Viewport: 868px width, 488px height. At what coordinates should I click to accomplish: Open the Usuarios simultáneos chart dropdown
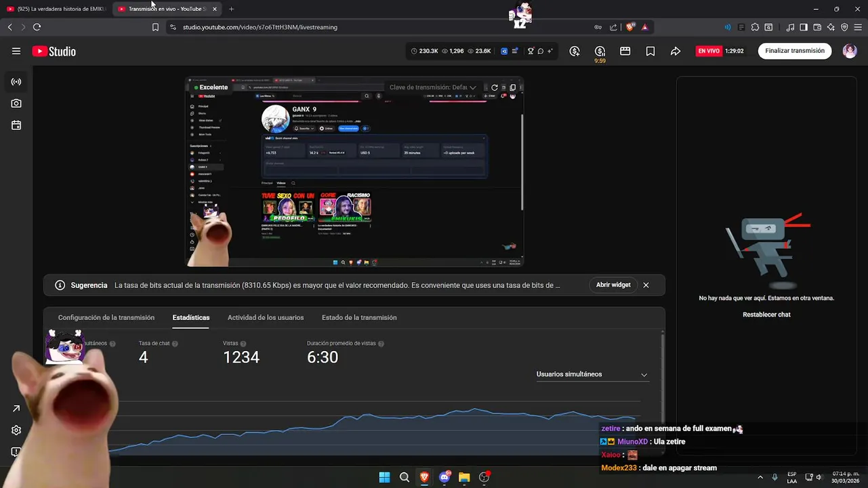592,374
